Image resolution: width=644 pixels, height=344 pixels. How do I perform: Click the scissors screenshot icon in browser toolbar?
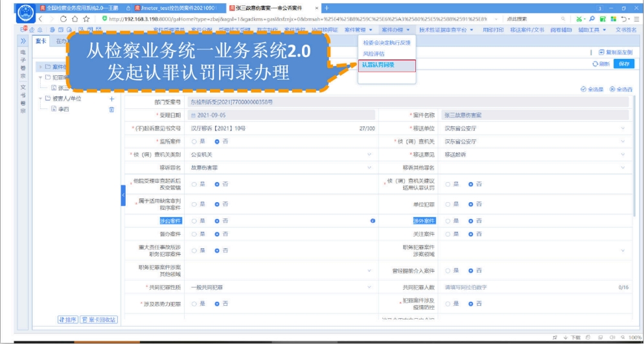point(579,19)
